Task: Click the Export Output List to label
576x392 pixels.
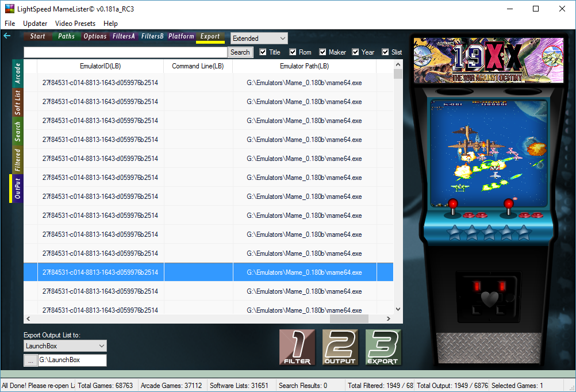Action: pos(52,335)
